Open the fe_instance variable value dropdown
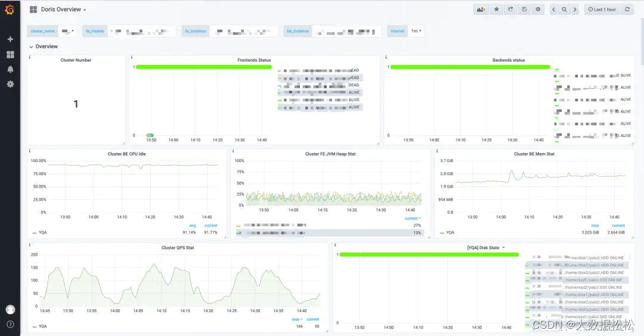The image size is (644, 336). (x=243, y=31)
